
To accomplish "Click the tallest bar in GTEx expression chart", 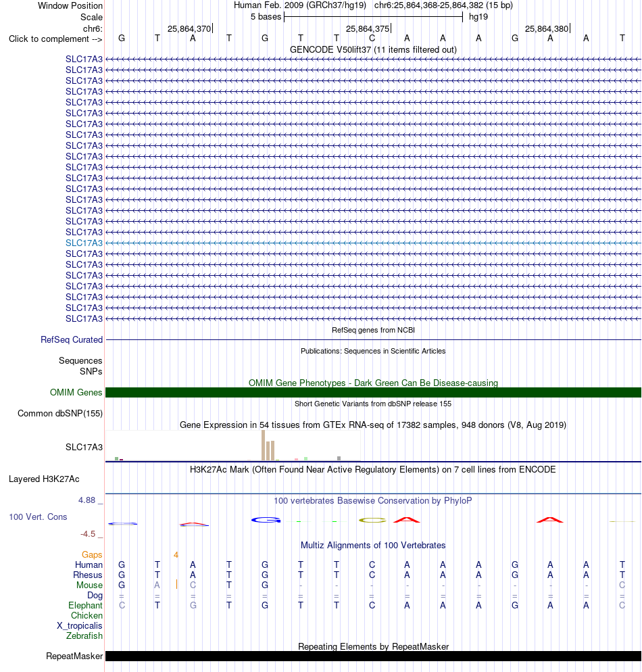I will pyautogui.click(x=264, y=446).
